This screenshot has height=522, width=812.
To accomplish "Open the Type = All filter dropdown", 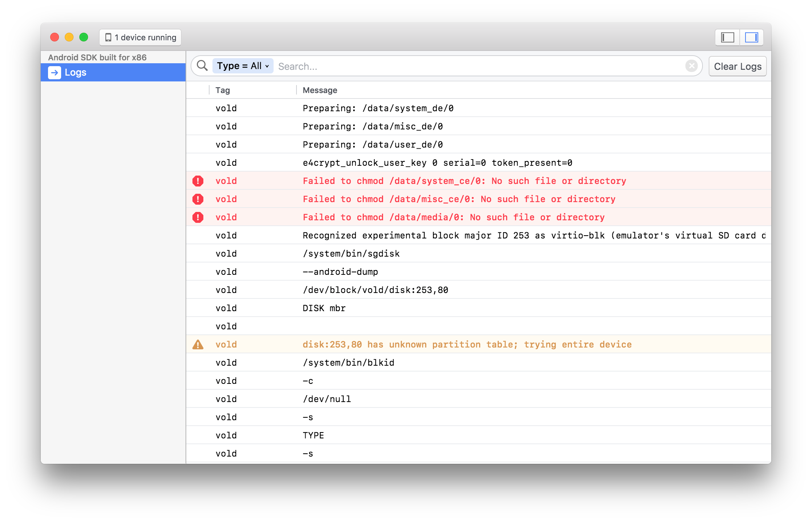I will 242,66.
